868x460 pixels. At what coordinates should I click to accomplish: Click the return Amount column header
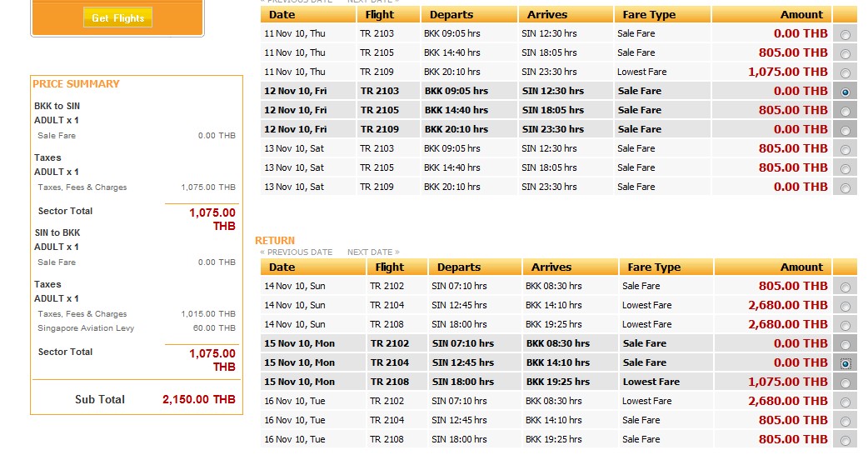click(x=801, y=267)
